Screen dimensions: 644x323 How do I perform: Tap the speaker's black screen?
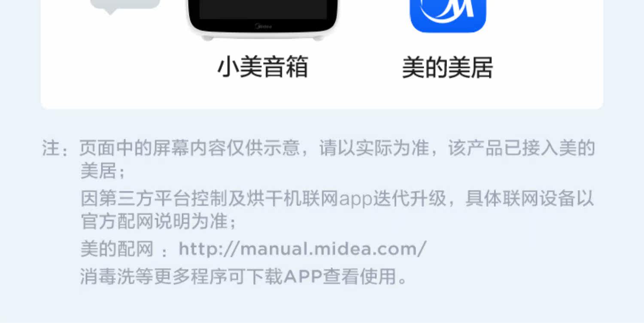click(263, 9)
